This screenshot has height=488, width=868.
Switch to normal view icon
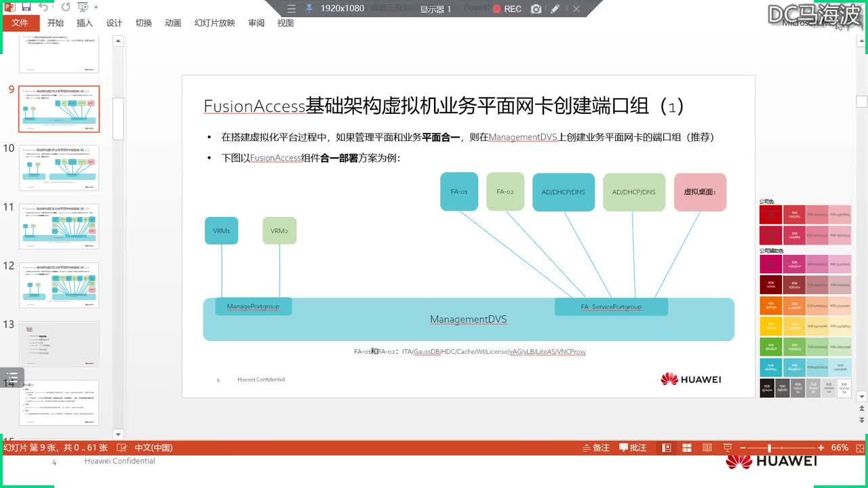pos(667,448)
